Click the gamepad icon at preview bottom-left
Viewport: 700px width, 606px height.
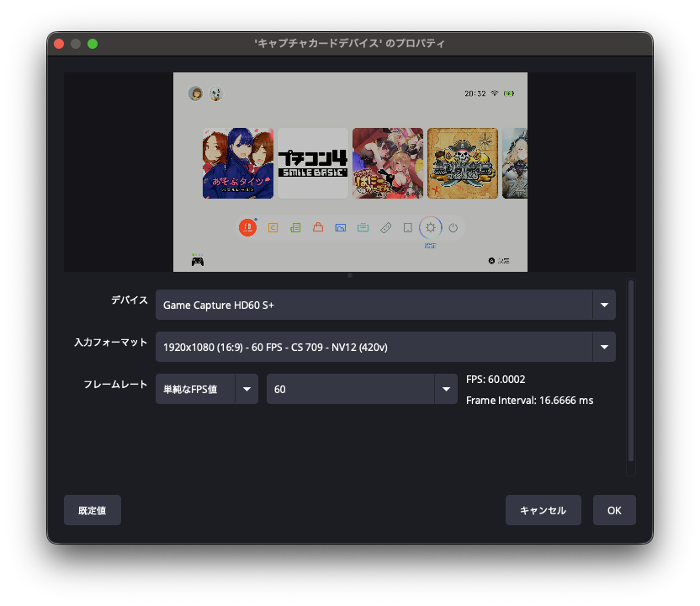[197, 261]
